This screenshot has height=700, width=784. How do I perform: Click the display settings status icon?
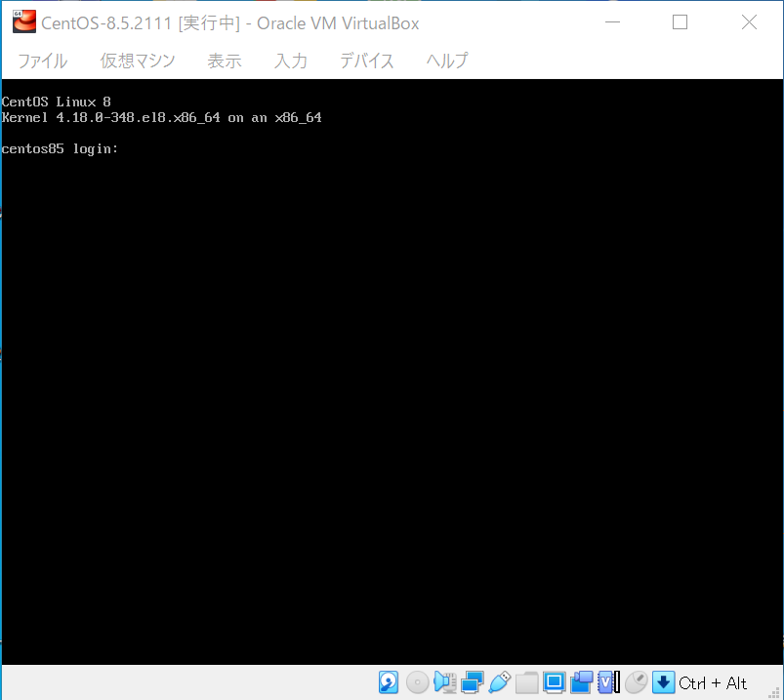coord(554,682)
